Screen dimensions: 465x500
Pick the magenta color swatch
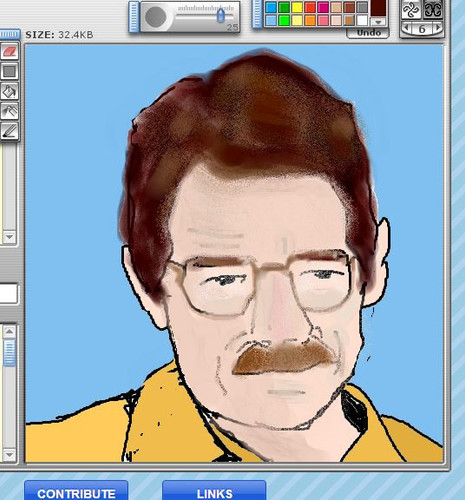click(323, 8)
